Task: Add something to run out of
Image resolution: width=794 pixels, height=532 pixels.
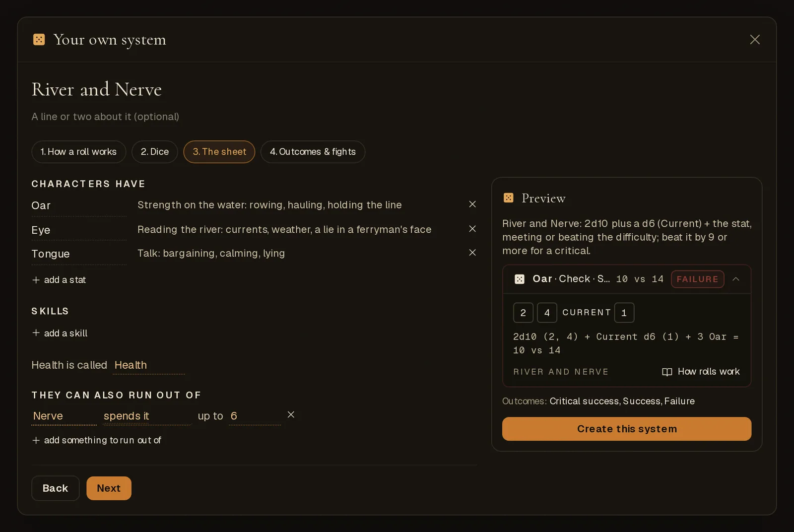Action: click(97, 440)
